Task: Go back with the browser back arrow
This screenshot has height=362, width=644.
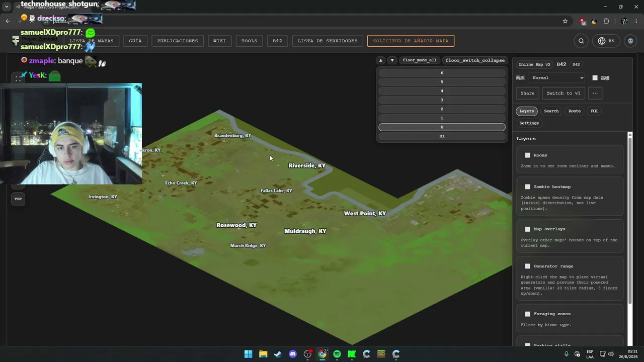Action: click(x=8, y=21)
